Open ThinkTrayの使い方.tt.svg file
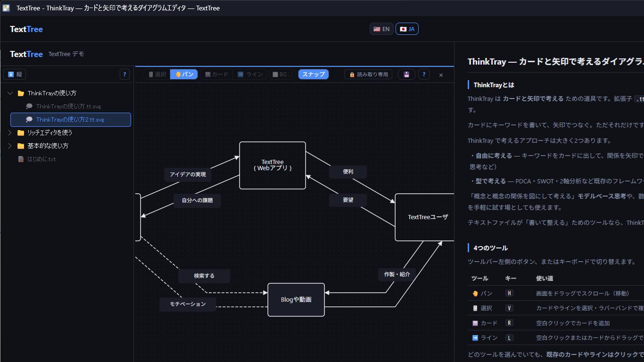 [x=71, y=107]
